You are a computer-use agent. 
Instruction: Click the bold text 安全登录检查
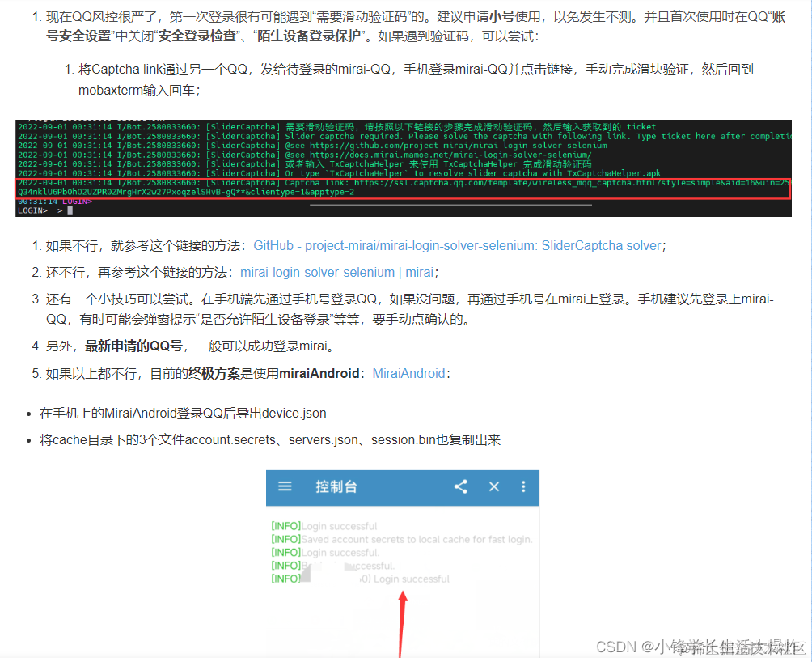(197, 36)
